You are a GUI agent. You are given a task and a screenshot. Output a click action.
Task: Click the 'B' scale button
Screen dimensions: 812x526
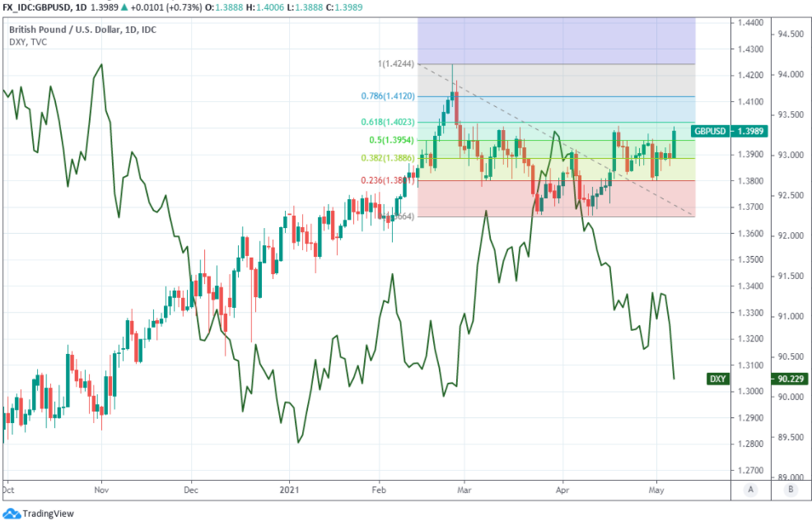(x=791, y=490)
